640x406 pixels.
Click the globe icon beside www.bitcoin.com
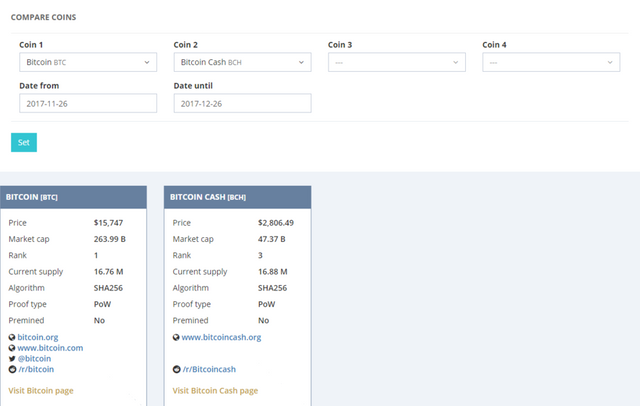click(12, 348)
